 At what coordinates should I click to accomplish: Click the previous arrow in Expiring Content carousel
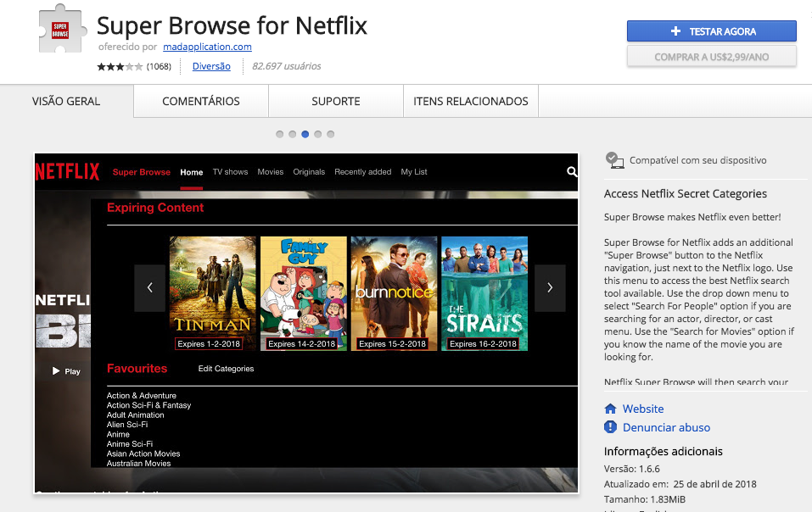[x=149, y=288]
